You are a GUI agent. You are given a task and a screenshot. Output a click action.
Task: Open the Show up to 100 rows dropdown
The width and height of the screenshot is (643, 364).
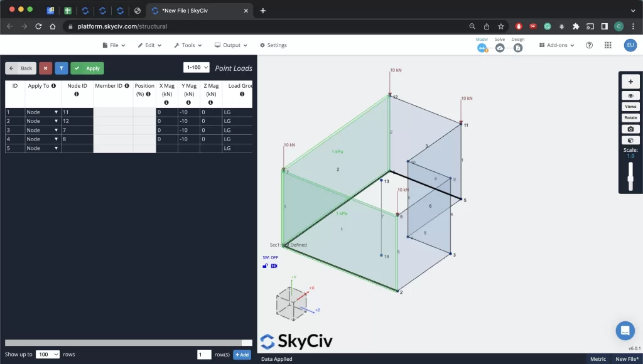tap(48, 354)
